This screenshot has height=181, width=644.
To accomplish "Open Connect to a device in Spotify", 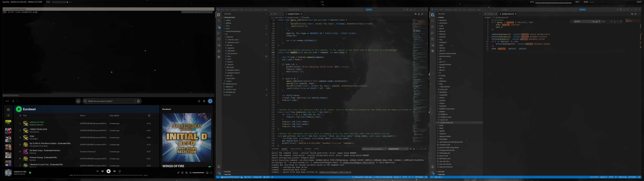I will (x=186, y=173).
